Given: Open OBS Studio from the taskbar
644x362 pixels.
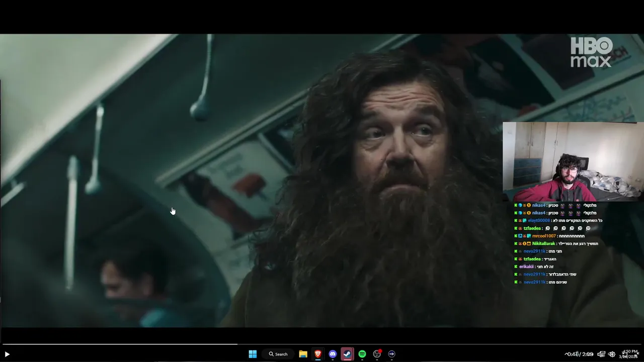Looking at the screenshot, I should (377, 354).
